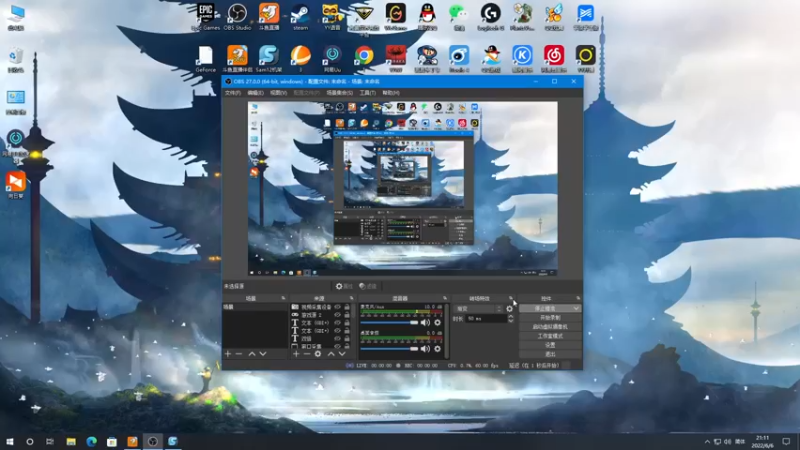Image resolution: width=800 pixels, height=450 pixels.
Task: Add a new scene with the plus icon
Action: (228, 354)
